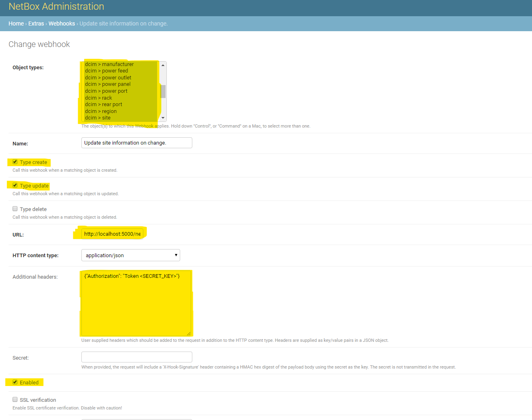
Task: Click into the URL input field
Action: click(x=112, y=234)
